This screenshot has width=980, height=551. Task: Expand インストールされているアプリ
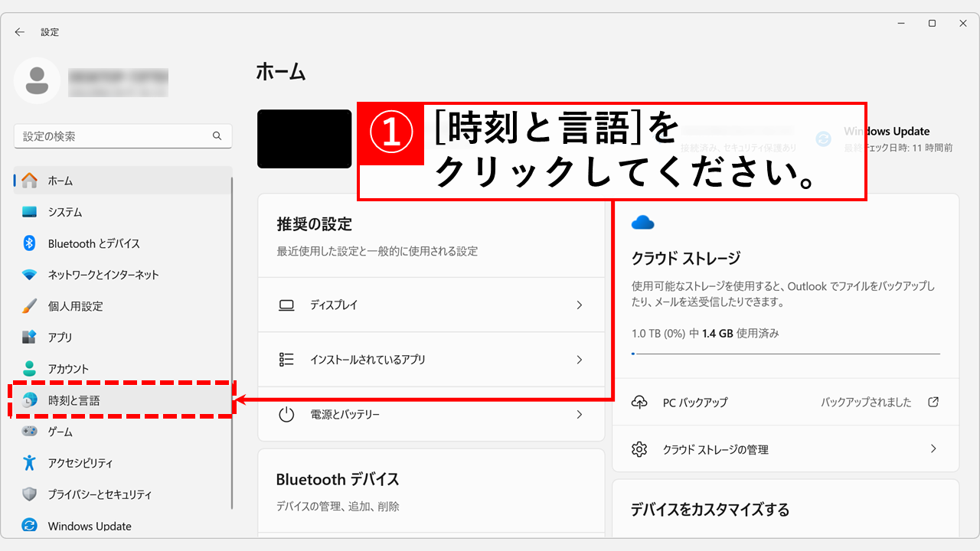[x=433, y=360]
